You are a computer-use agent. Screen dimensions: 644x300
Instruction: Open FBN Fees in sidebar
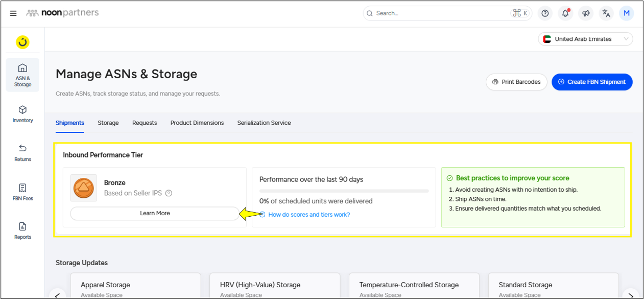(x=22, y=192)
